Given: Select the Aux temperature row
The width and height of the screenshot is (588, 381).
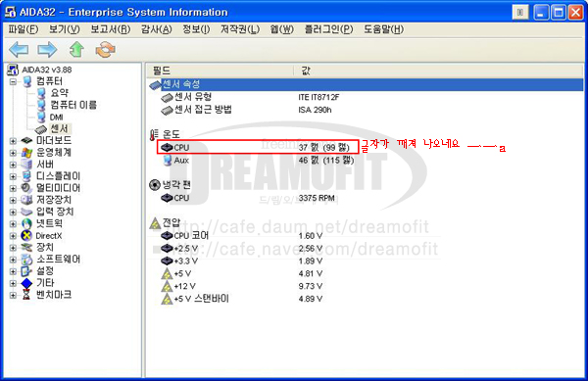Looking at the screenshot, I should tap(366, 161).
